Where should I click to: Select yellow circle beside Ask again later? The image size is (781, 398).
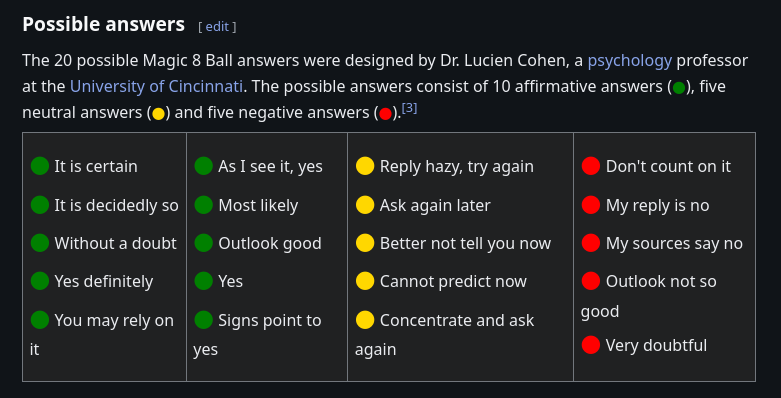pyautogui.click(x=365, y=205)
